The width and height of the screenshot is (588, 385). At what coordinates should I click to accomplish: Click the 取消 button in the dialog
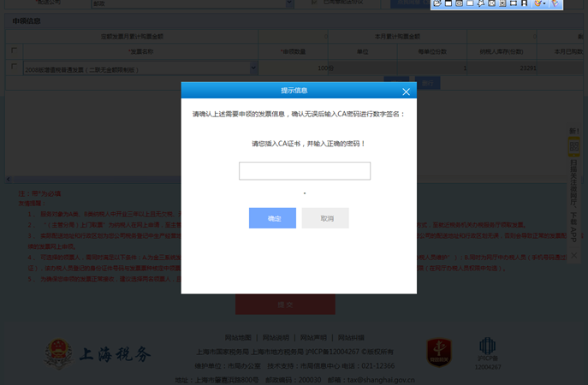click(325, 218)
